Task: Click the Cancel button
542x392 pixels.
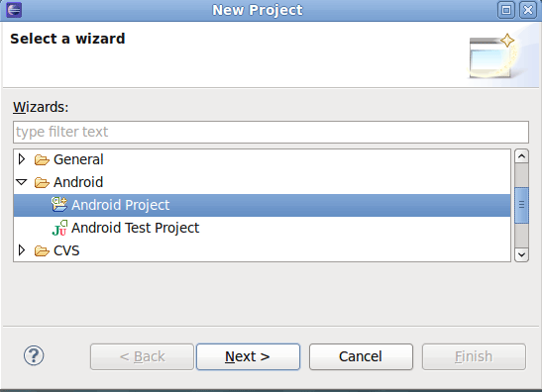Action: (361, 356)
